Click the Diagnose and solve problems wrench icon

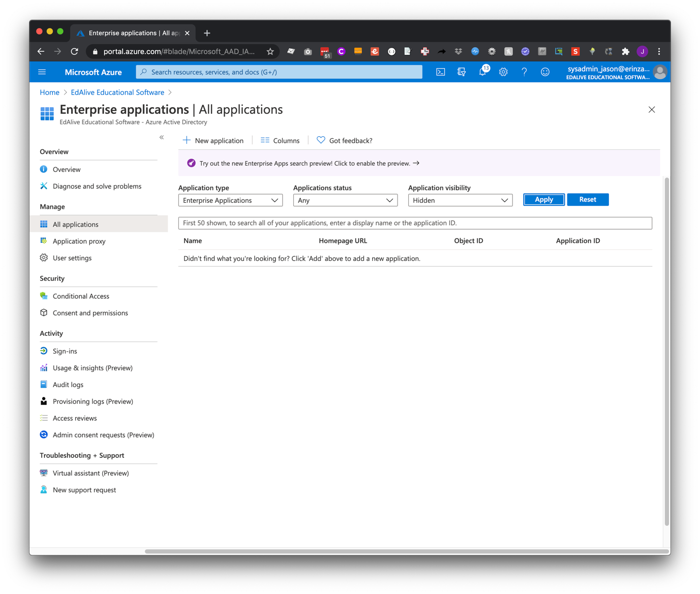pyautogui.click(x=44, y=186)
